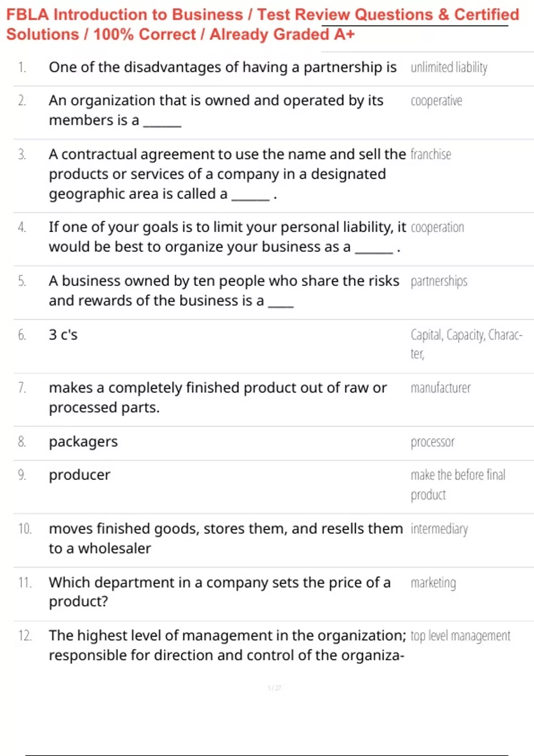Select the answer 'top level management'
The image size is (534, 756).
click(x=461, y=636)
